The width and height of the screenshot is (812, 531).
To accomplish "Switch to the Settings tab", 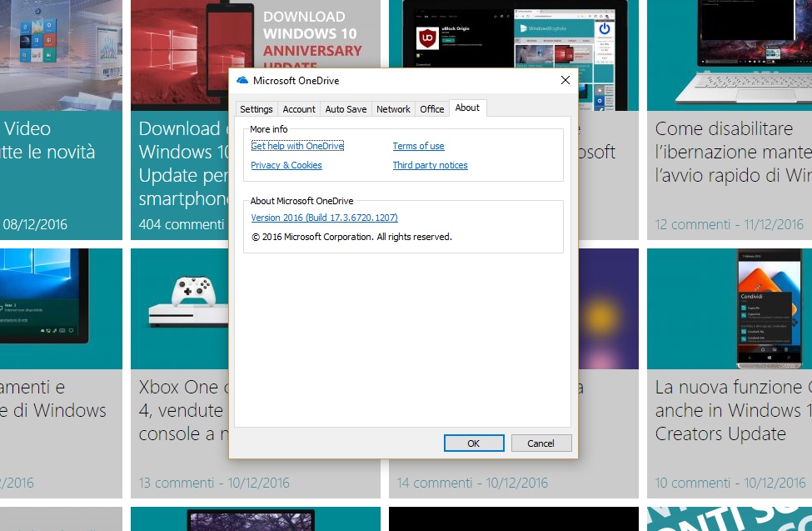I will (x=257, y=109).
